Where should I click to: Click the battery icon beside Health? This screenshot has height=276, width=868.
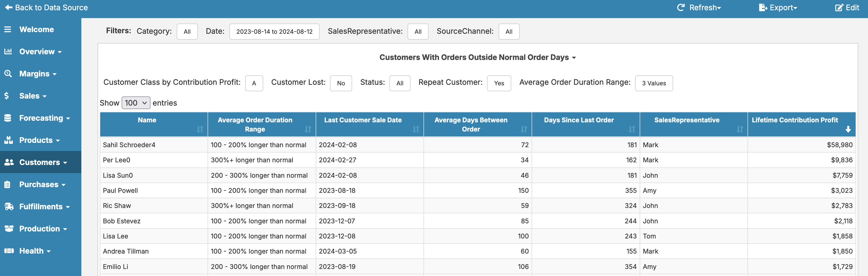pyautogui.click(x=9, y=251)
